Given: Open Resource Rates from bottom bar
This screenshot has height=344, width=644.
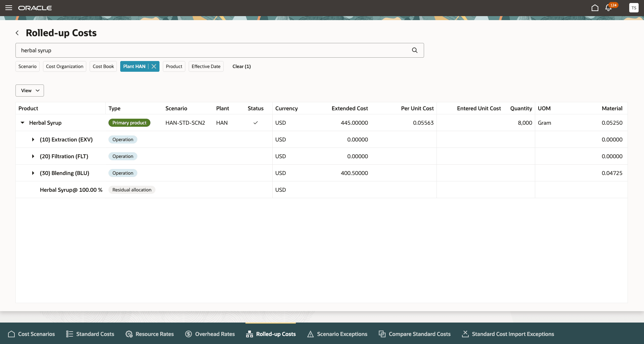Looking at the screenshot, I should [x=149, y=334].
